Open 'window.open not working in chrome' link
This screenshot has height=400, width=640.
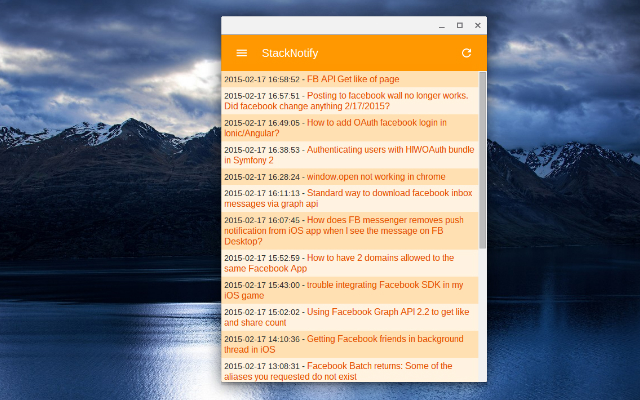[x=376, y=177]
